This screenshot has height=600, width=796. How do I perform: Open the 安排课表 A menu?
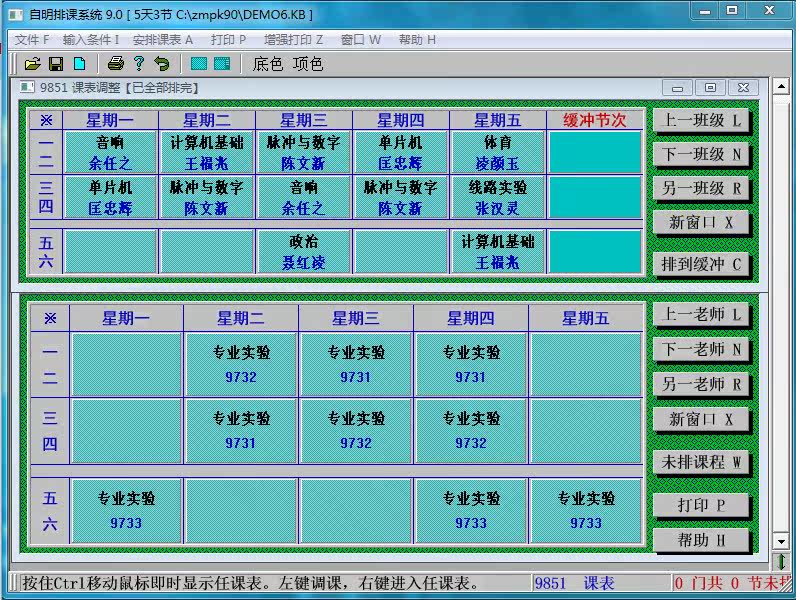[x=162, y=40]
